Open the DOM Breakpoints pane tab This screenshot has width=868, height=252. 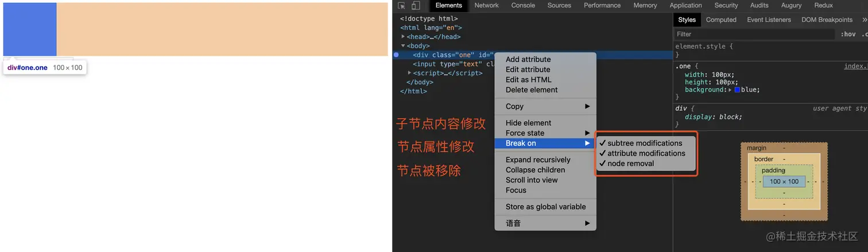pos(827,20)
